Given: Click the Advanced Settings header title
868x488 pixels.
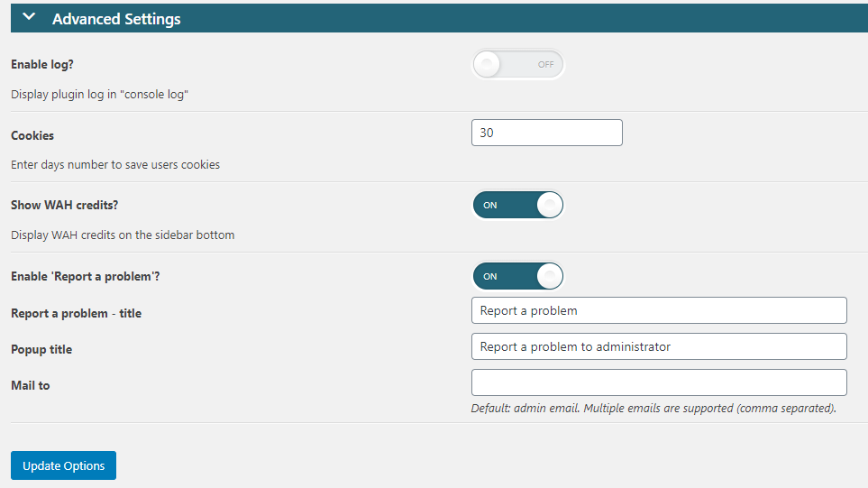Looking at the screenshot, I should click(116, 19).
